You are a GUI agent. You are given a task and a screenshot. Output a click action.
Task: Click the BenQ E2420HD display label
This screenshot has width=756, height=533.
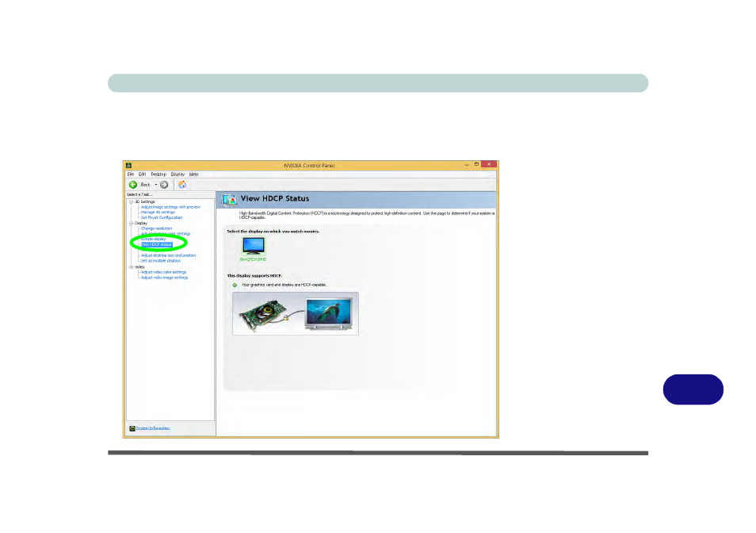[253, 259]
